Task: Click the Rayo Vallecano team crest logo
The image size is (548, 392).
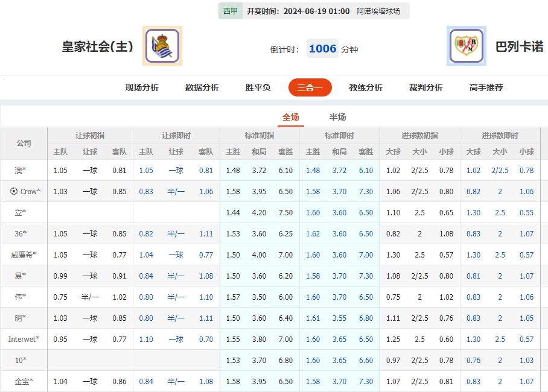Action: pyautogui.click(x=467, y=46)
